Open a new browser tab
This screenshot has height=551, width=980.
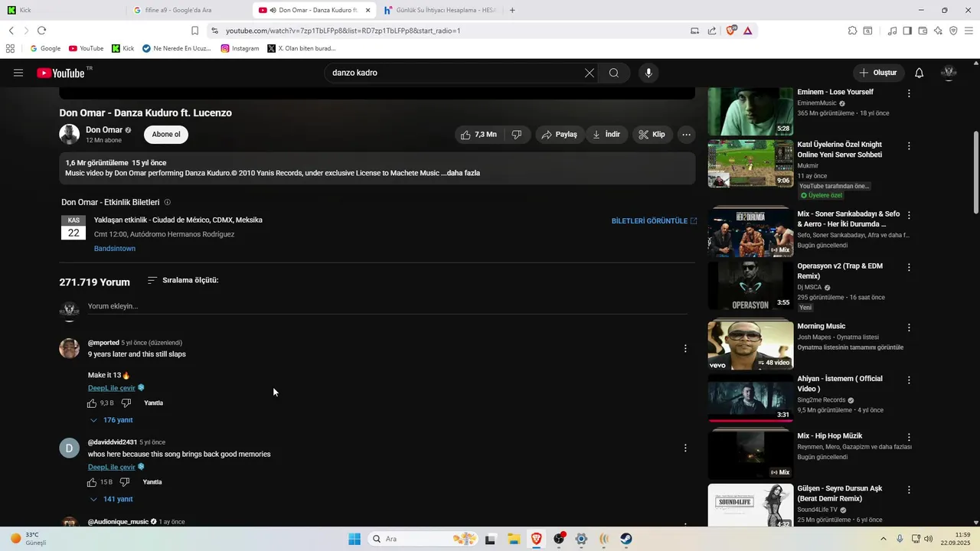[512, 10]
